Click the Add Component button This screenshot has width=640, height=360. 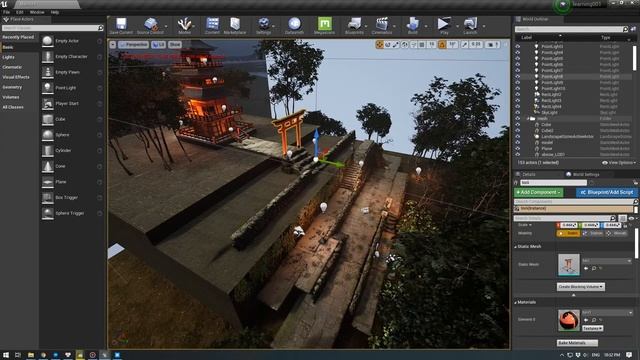pyautogui.click(x=539, y=192)
